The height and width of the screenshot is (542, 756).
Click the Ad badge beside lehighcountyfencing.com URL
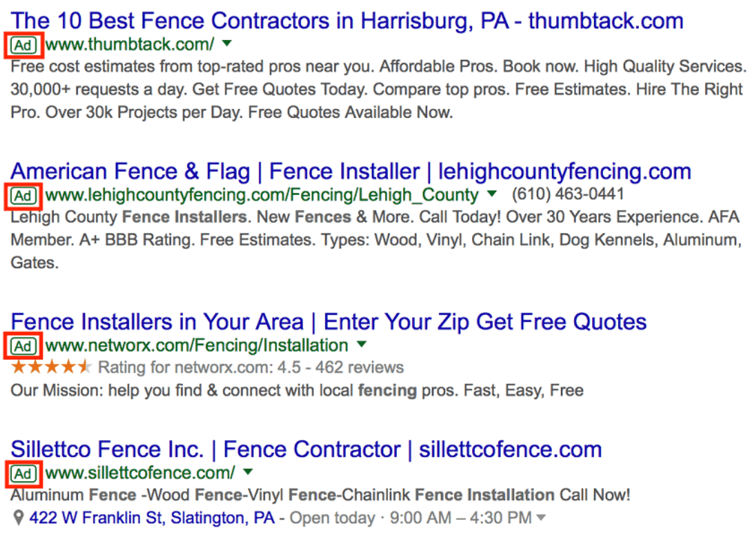pyautogui.click(x=23, y=196)
